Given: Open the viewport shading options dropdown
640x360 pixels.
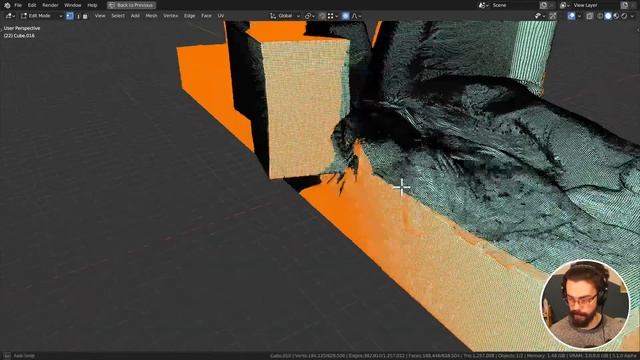Looking at the screenshot, I should [x=632, y=16].
